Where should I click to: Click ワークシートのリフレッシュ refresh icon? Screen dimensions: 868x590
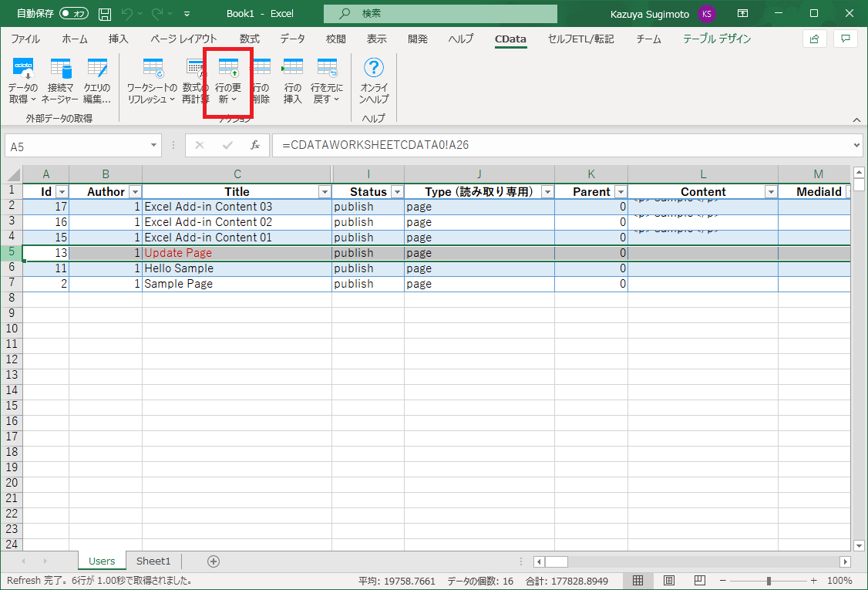(x=153, y=69)
